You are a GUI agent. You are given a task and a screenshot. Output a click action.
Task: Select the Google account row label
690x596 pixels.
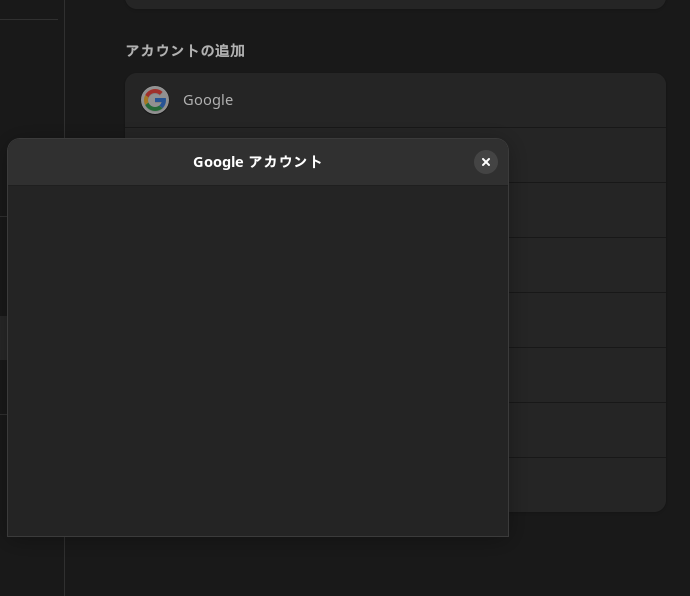coord(208,100)
